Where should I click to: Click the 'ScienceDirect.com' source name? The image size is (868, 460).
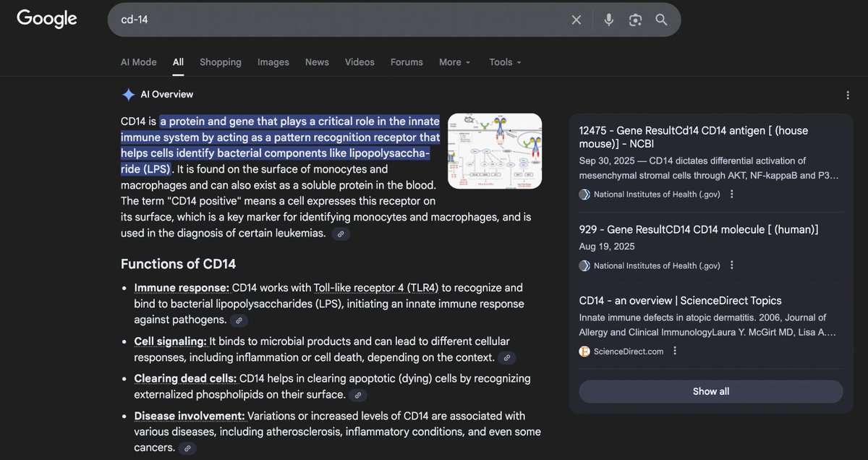pyautogui.click(x=629, y=351)
